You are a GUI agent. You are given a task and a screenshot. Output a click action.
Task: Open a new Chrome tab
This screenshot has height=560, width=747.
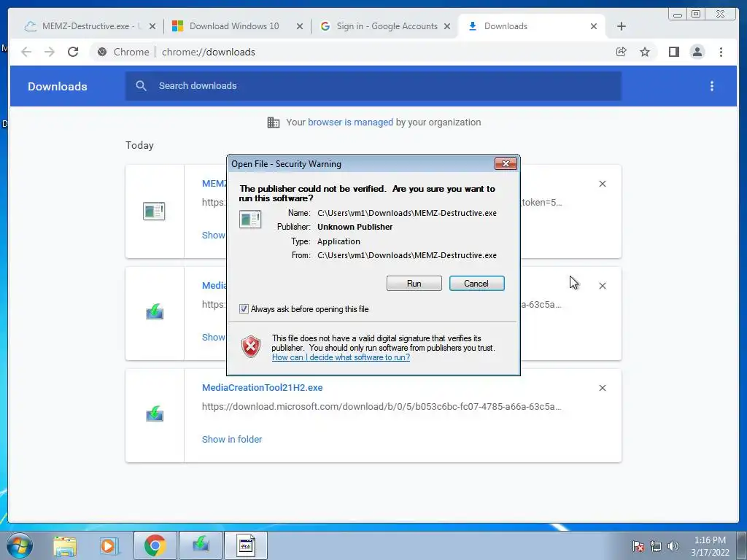point(622,26)
